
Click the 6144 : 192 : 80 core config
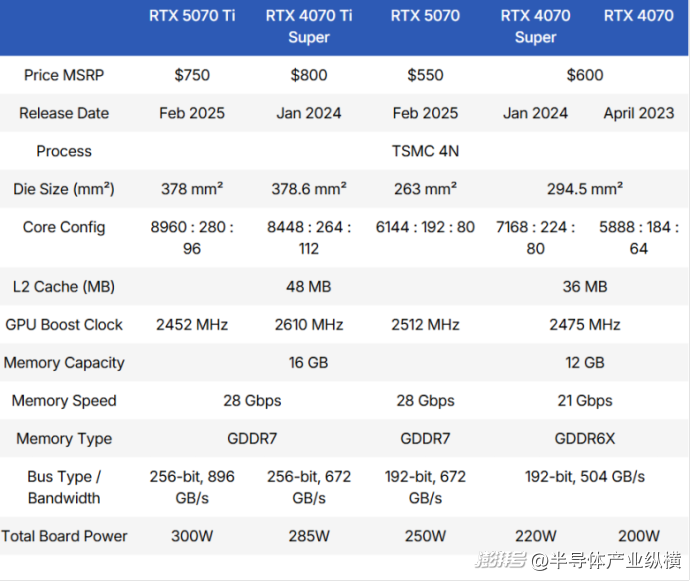tap(425, 227)
